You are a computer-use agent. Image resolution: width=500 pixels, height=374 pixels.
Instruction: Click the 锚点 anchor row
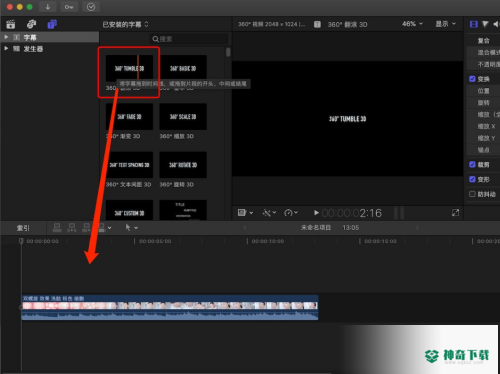[483, 150]
